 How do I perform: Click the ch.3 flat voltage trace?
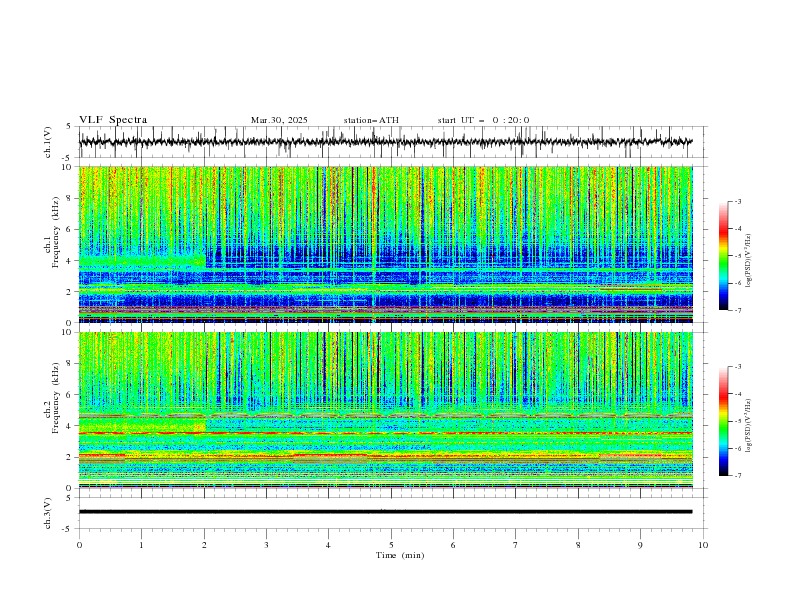click(385, 512)
